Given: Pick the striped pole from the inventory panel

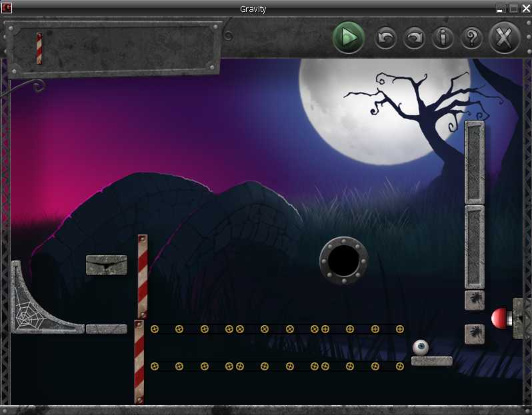Looking at the screenshot, I should pyautogui.click(x=39, y=49).
